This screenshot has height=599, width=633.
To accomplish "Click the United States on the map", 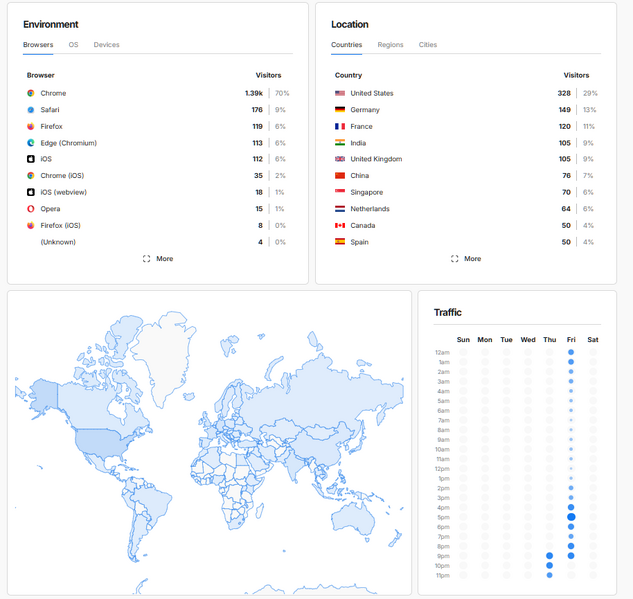I will click(x=100, y=439).
